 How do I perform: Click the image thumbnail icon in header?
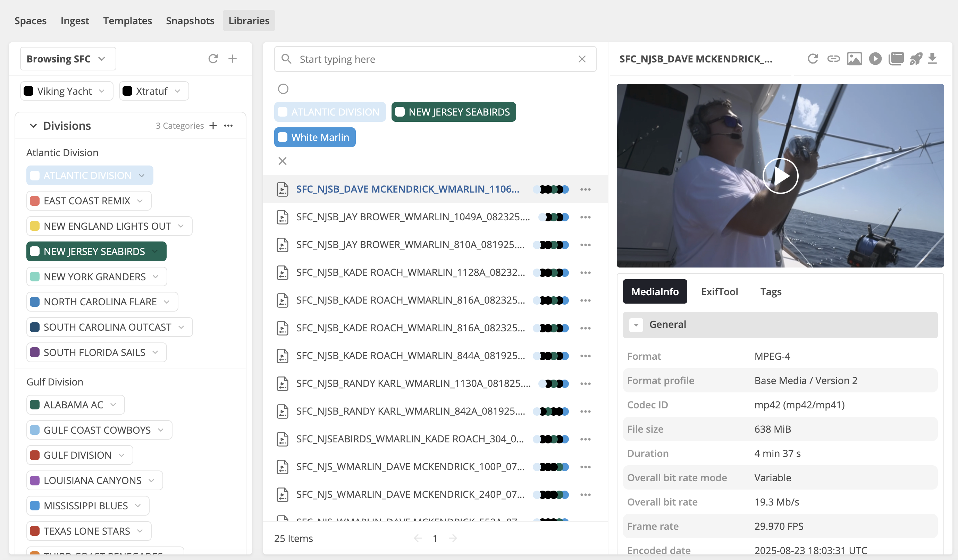click(854, 59)
